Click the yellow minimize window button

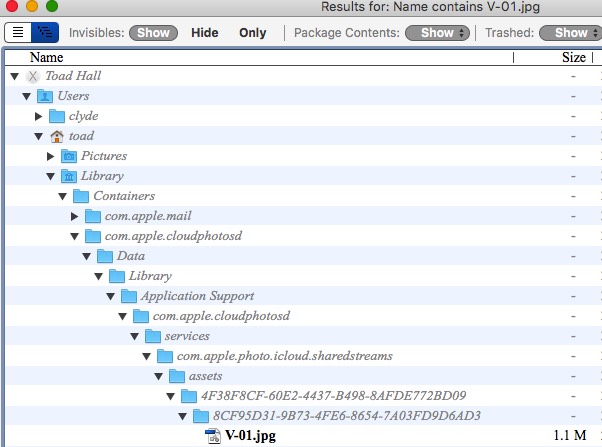[32, 6]
